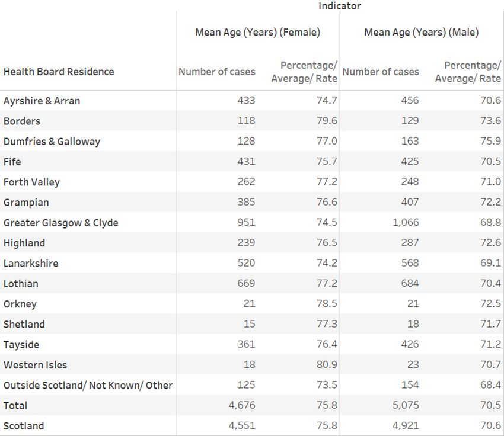This screenshot has width=504, height=436.
Task: Click the Orkney row label
Action: (20, 304)
